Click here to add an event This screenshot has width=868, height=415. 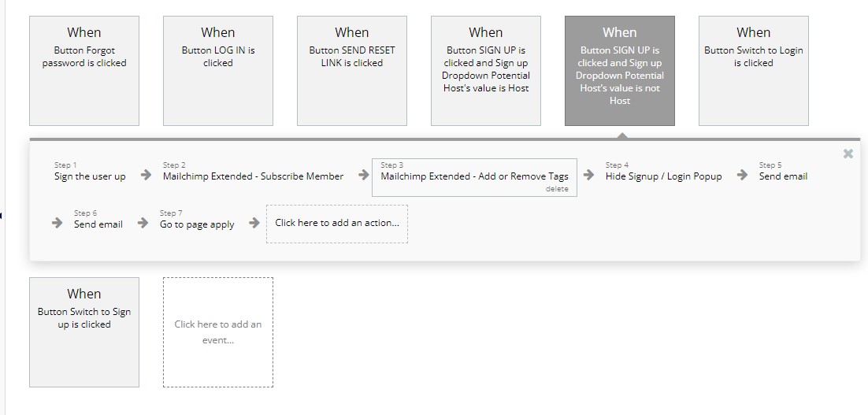point(218,332)
